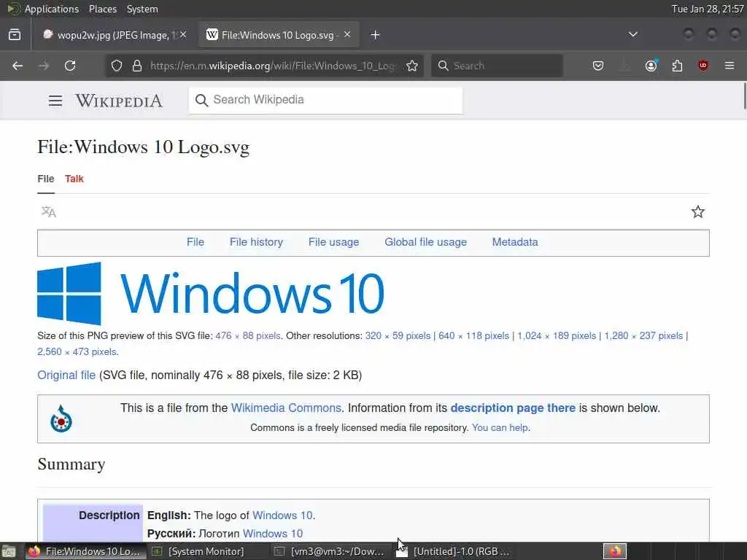This screenshot has height=560, width=747.
Task: Click the show desktop icon in taskbar
Action: (9, 551)
